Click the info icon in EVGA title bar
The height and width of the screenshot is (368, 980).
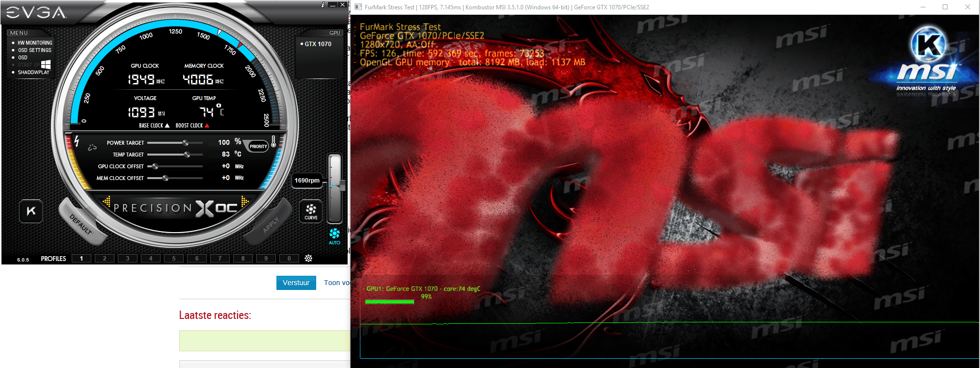[323, 5]
